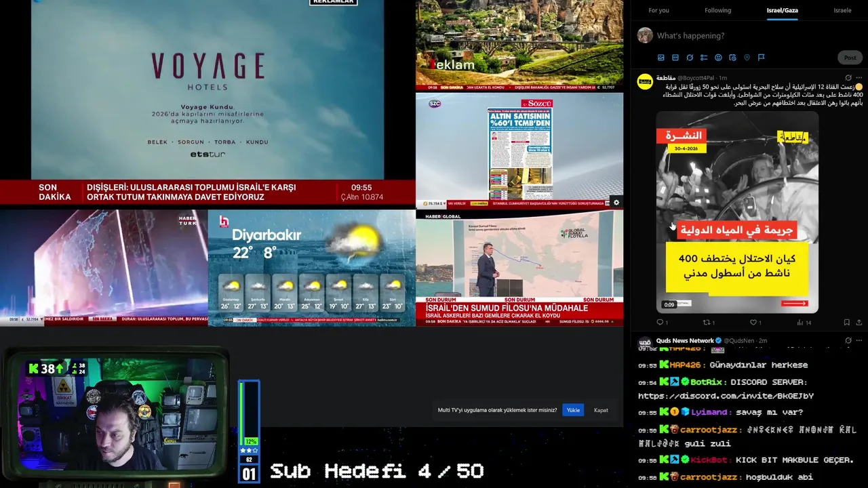868x488 pixels.
Task: Select the Habertürk blue studio stream tile
Action: (104, 268)
